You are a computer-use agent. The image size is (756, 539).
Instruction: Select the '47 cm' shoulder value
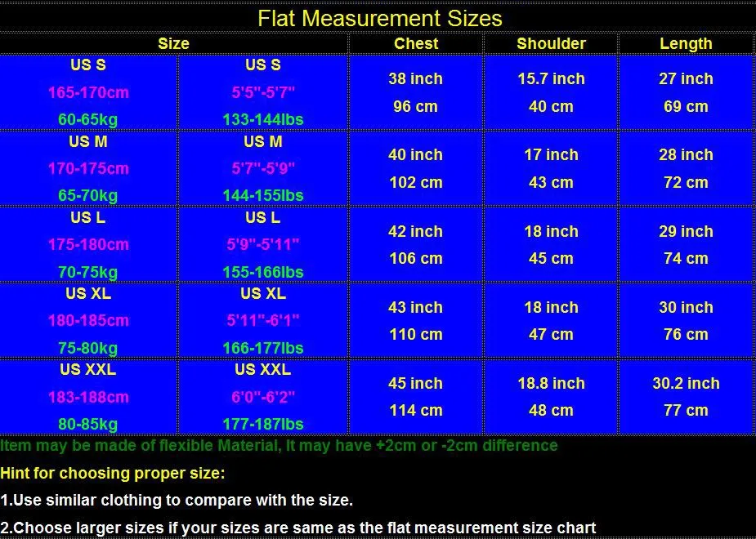click(x=551, y=334)
